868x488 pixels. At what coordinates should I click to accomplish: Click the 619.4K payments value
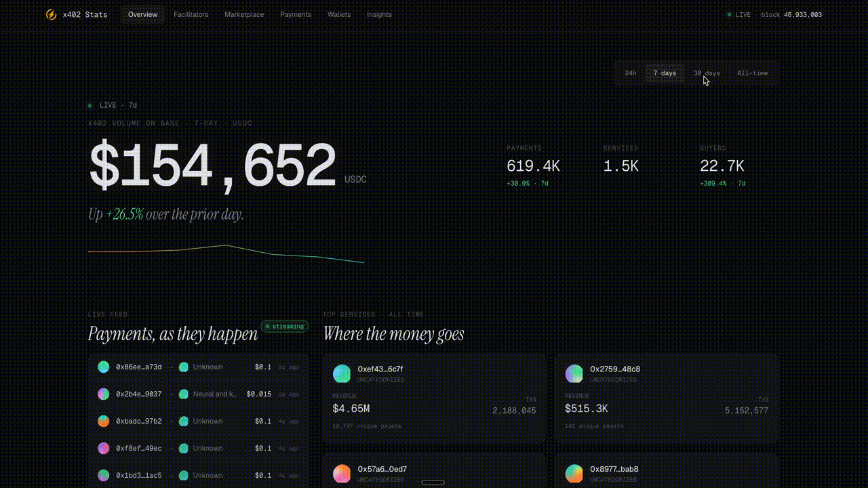pos(533,166)
